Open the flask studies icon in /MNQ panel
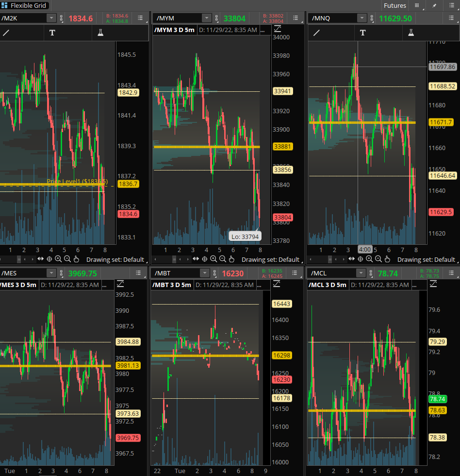The height and width of the screenshot is (476, 460). click(411, 33)
